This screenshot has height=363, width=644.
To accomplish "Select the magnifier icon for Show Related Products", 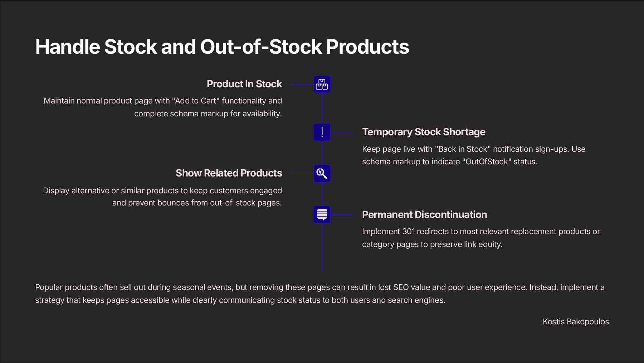I will click(322, 173).
